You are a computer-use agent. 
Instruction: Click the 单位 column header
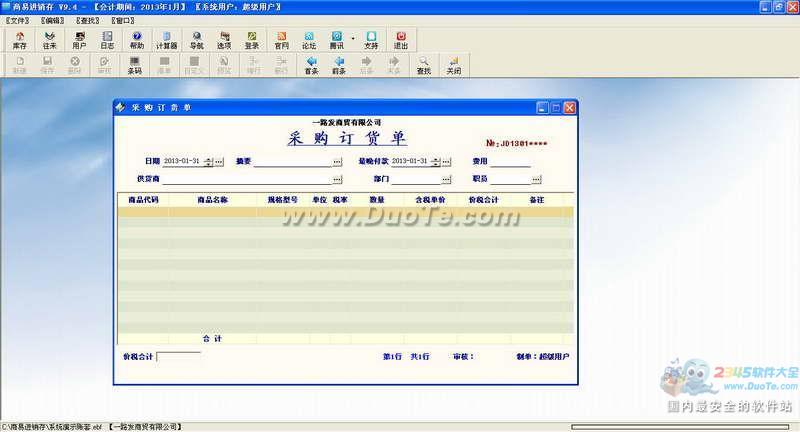pyautogui.click(x=319, y=200)
